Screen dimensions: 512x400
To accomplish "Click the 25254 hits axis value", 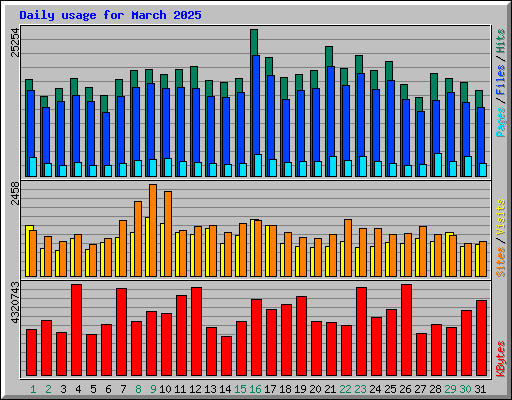I will pyautogui.click(x=15, y=43).
